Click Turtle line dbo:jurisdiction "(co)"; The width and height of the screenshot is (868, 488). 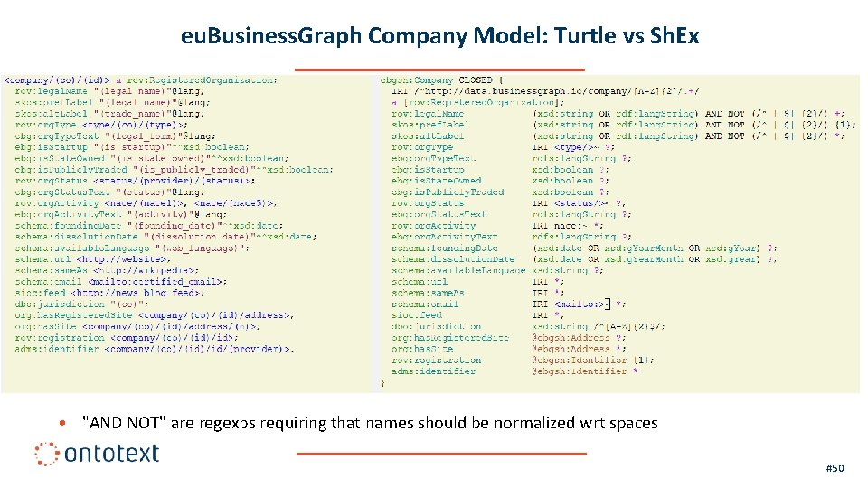coord(82,304)
